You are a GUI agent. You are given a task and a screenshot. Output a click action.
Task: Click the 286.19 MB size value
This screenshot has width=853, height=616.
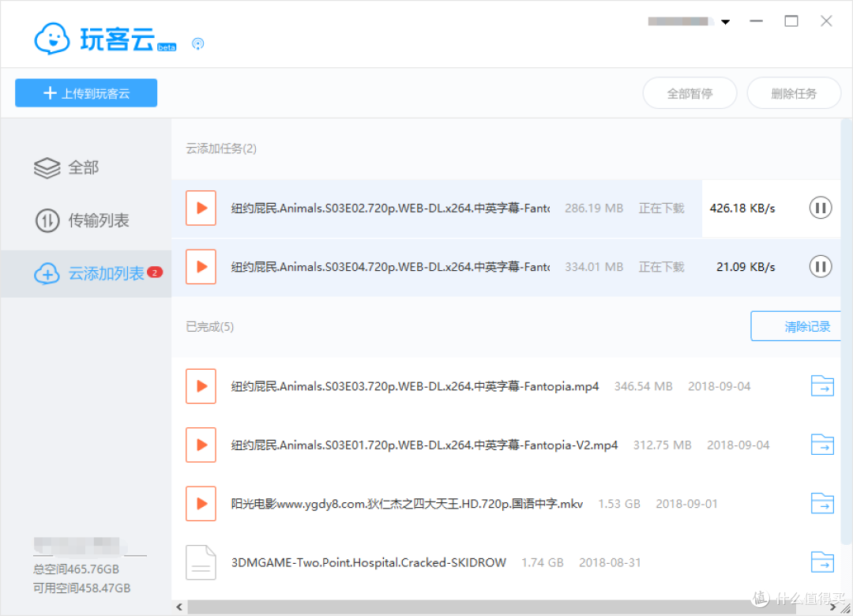click(x=593, y=208)
